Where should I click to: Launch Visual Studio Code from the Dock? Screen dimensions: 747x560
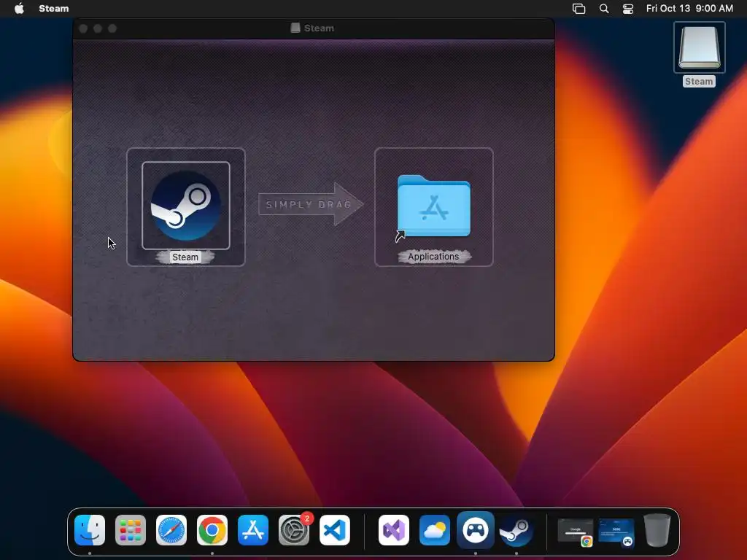(x=335, y=530)
